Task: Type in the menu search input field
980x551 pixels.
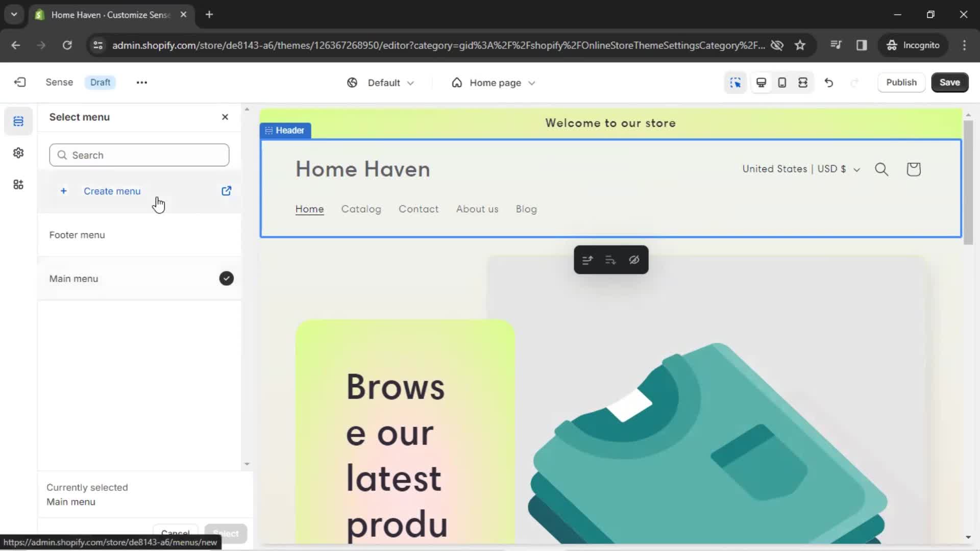Action: coord(139,155)
